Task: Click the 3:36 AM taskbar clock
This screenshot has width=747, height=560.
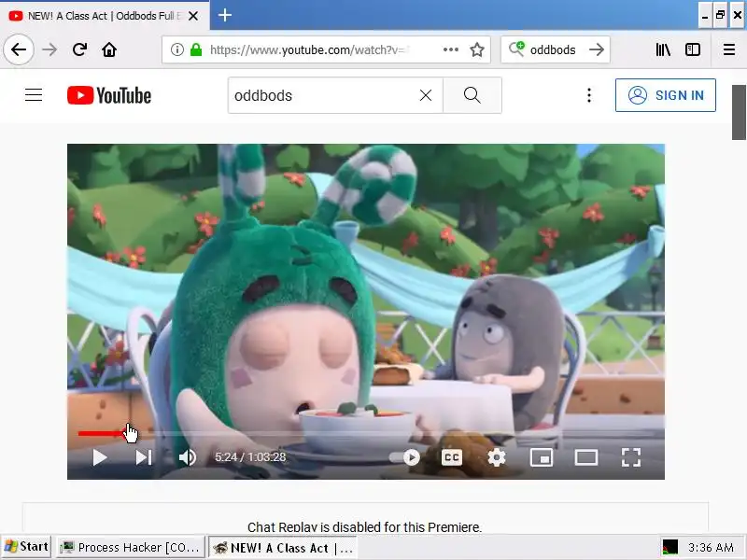Action: pyautogui.click(x=711, y=547)
